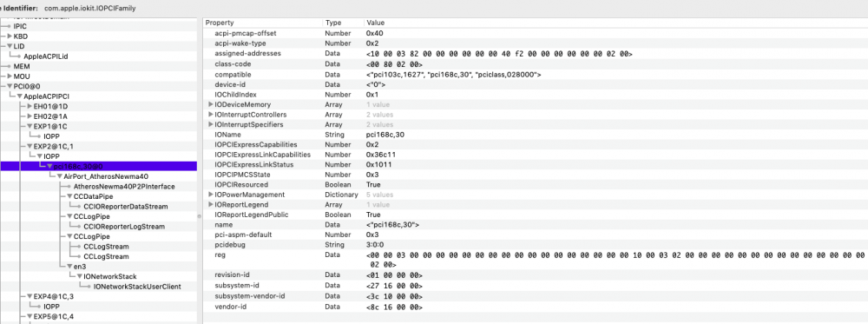This screenshot has height=324, width=868.
Task: Select the revision-id property row
Action: pyautogui.click(x=536, y=275)
